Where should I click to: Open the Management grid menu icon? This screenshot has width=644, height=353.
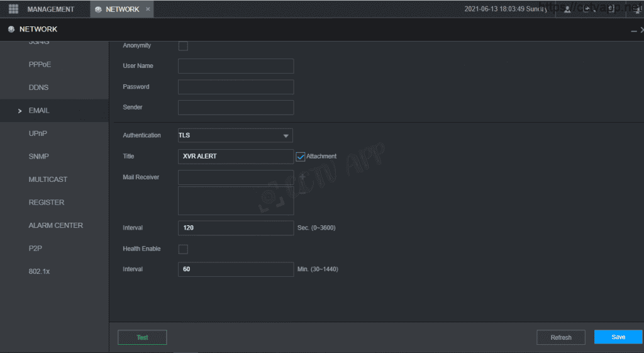tap(13, 9)
